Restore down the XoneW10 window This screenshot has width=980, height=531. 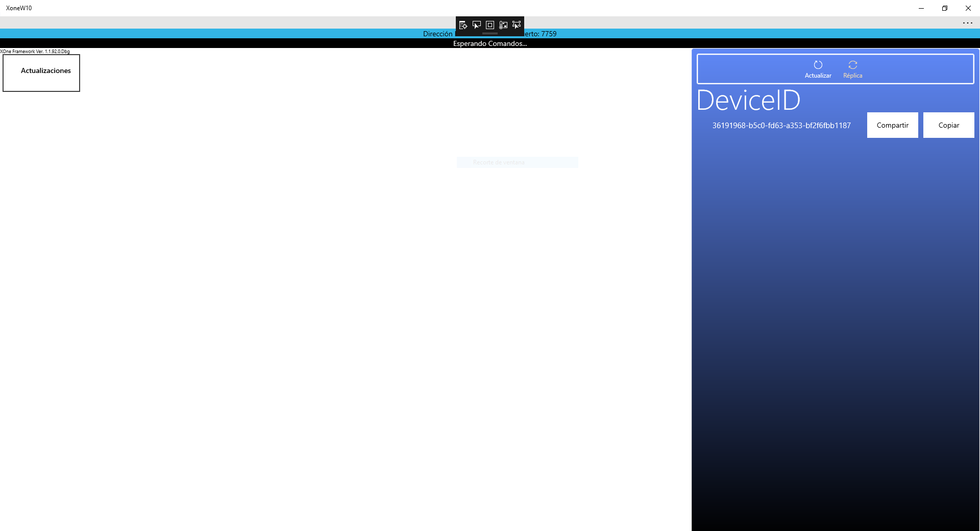point(945,8)
